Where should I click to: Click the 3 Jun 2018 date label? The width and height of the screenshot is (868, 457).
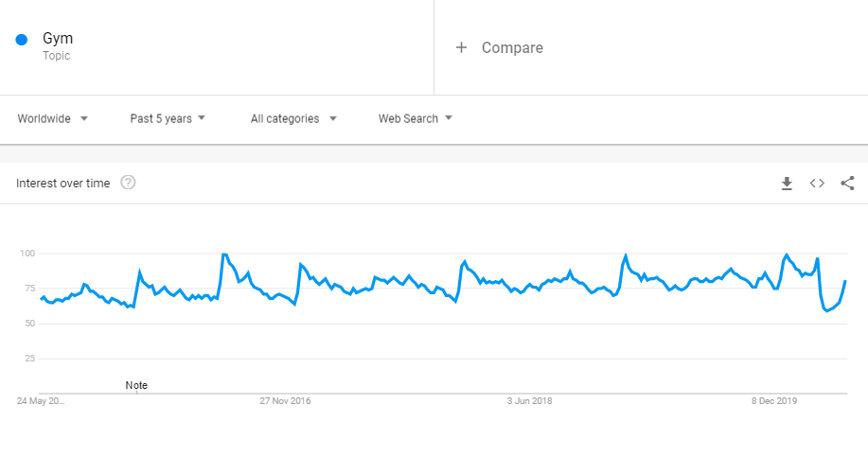click(529, 401)
